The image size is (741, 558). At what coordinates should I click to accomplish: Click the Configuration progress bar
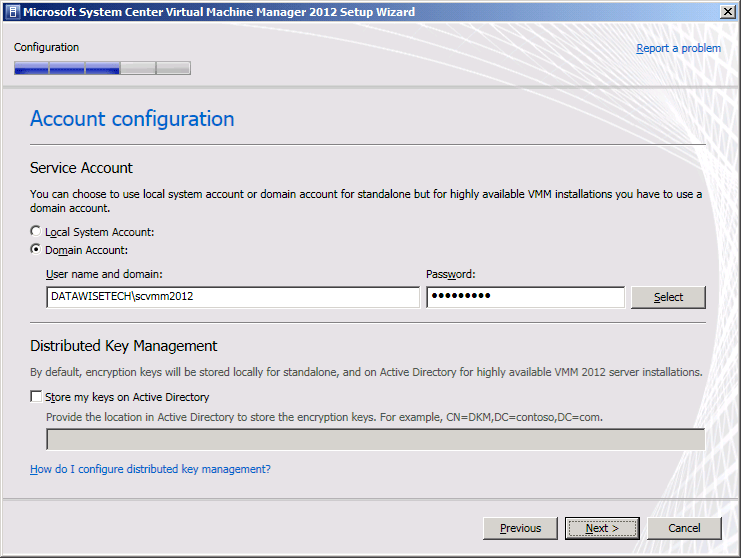[x=103, y=68]
